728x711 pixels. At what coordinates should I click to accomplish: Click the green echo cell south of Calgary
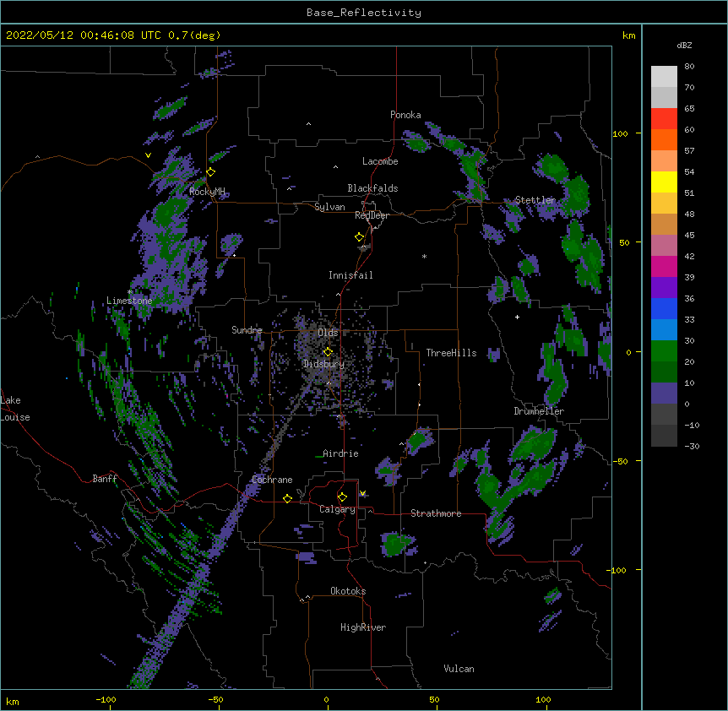pyautogui.click(x=396, y=544)
